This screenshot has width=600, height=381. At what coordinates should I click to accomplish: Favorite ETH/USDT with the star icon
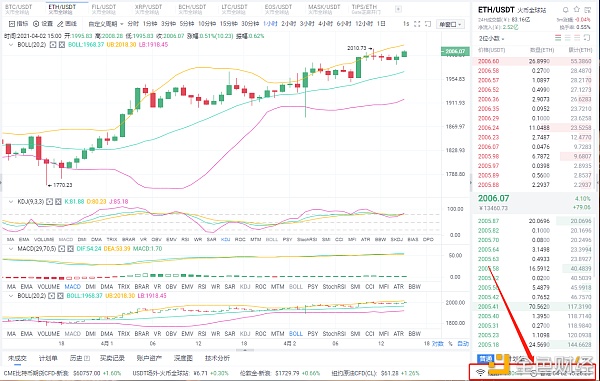tap(577, 10)
